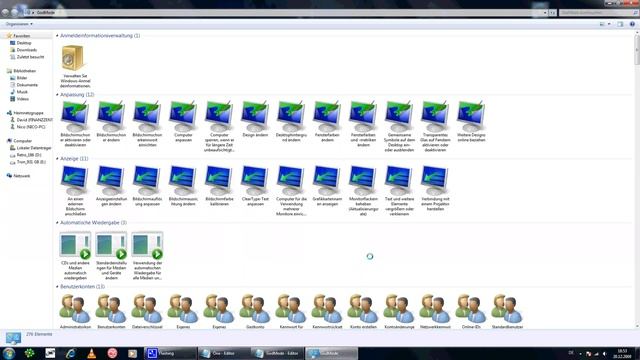Click the Explorer search field
Screen dimensions: 640x360
coord(598,13)
